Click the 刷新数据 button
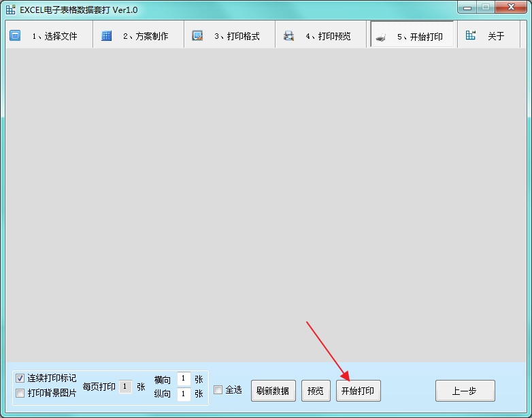Screen dimensions: 532x418 [x=273, y=391]
